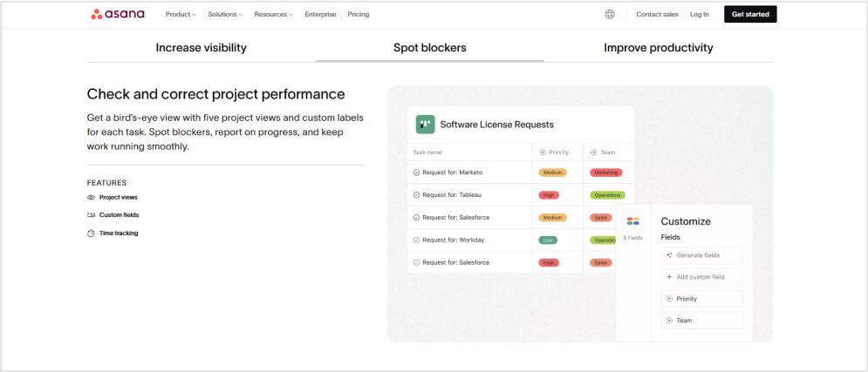Click the Task name column header
Viewport: 868px width, 372px height.
coord(427,152)
